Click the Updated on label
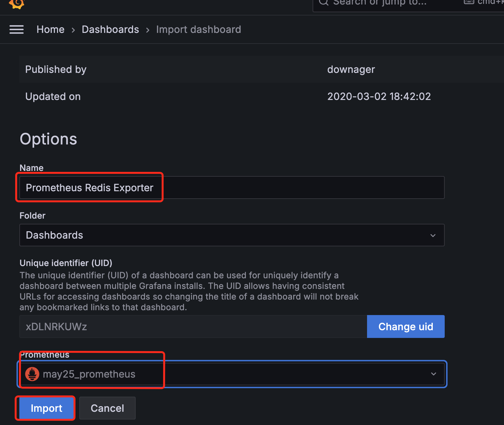This screenshot has width=504, height=425. pyautogui.click(x=53, y=96)
